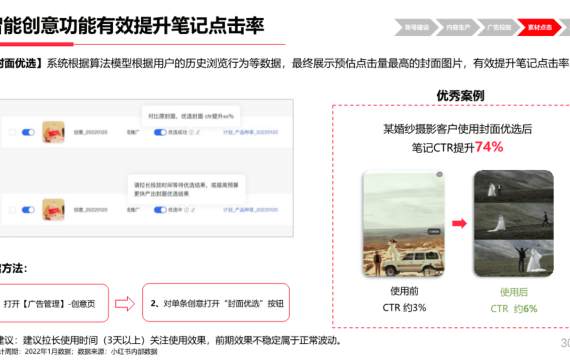The image size is (570, 360).
Task: Select the 账号建设 step tab
Action: click(x=416, y=27)
